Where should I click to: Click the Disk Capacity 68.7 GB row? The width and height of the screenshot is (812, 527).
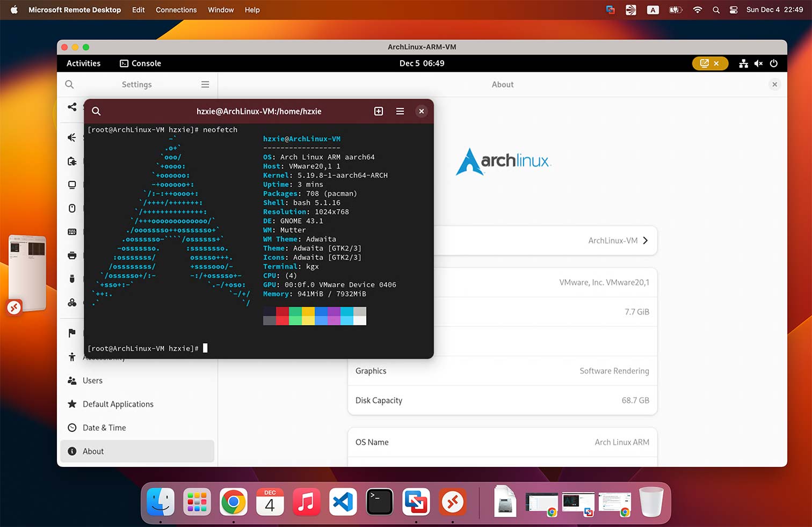503,400
